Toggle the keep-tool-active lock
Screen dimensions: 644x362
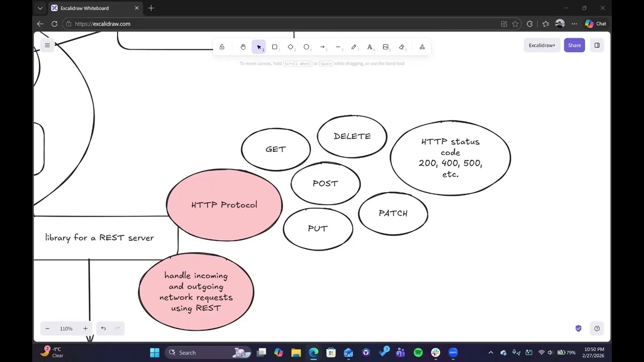coord(222,47)
